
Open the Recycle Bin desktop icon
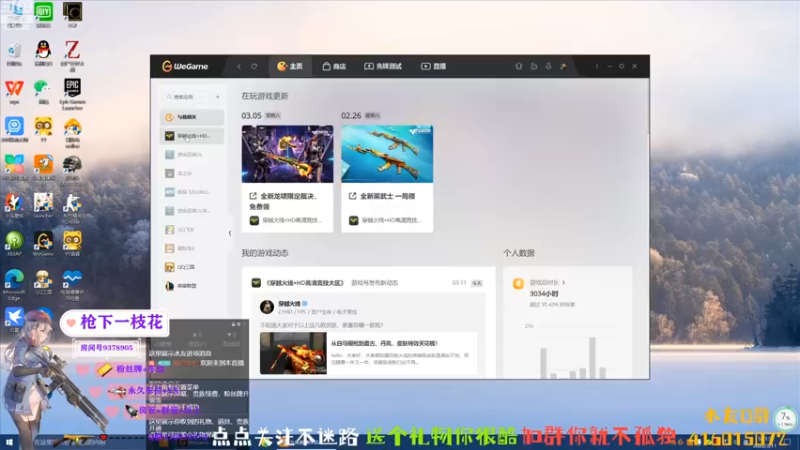tap(14, 53)
